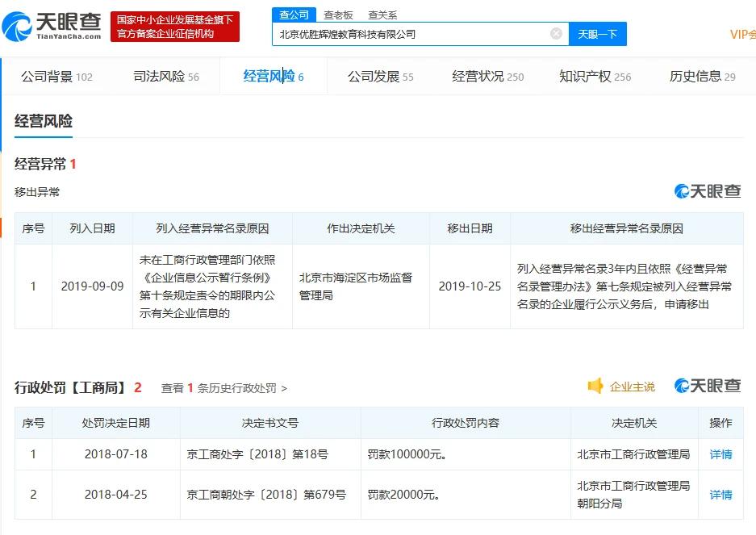Click the 经营异常 1 subsection title
The width and height of the screenshot is (756, 535).
click(45, 164)
